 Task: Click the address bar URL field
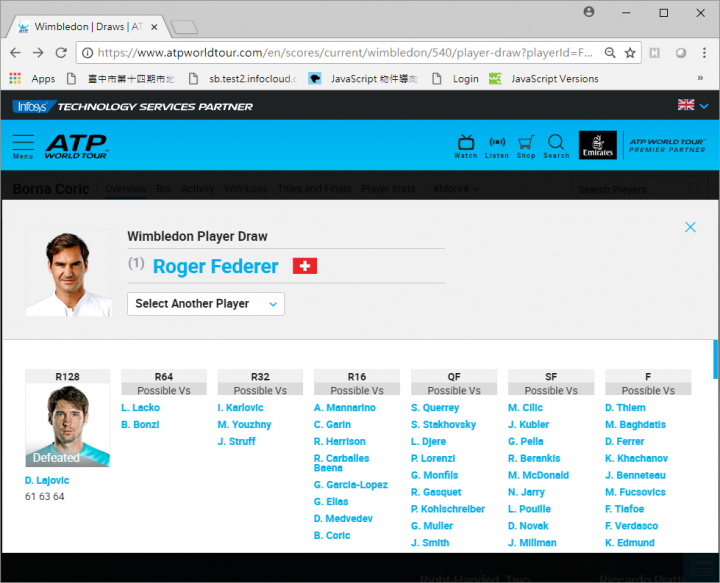click(x=344, y=53)
